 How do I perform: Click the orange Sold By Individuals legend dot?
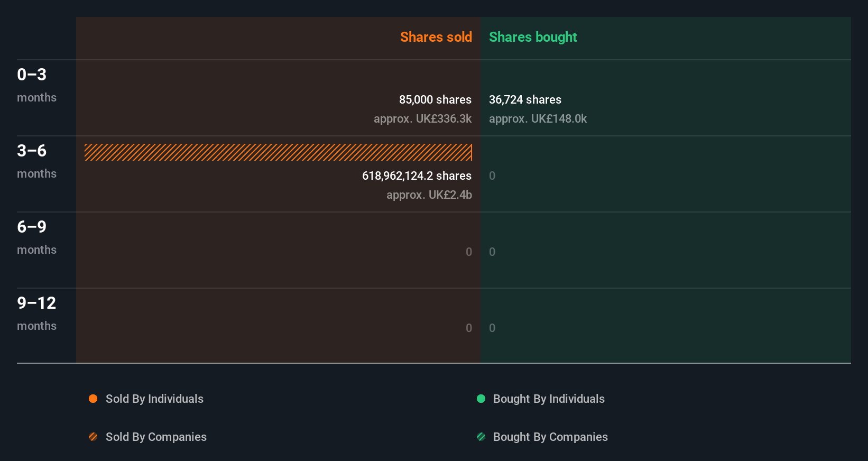coord(93,399)
